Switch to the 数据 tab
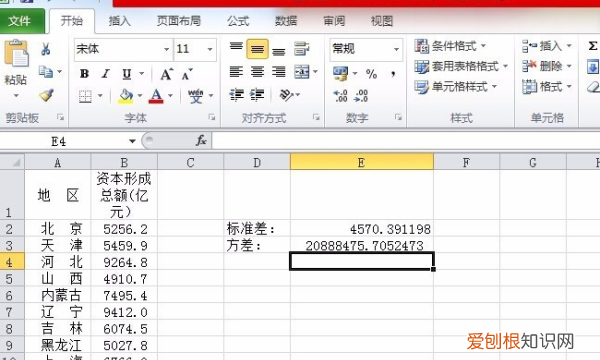 pos(286,21)
